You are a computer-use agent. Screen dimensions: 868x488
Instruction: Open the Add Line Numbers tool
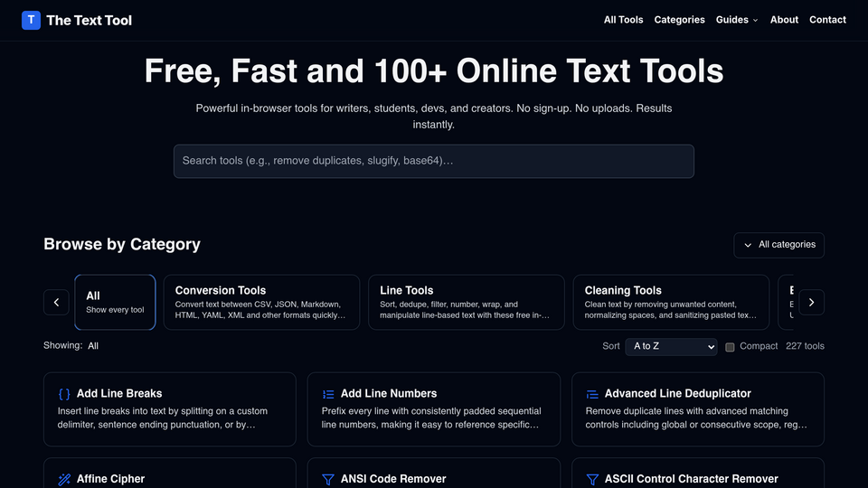(433, 408)
